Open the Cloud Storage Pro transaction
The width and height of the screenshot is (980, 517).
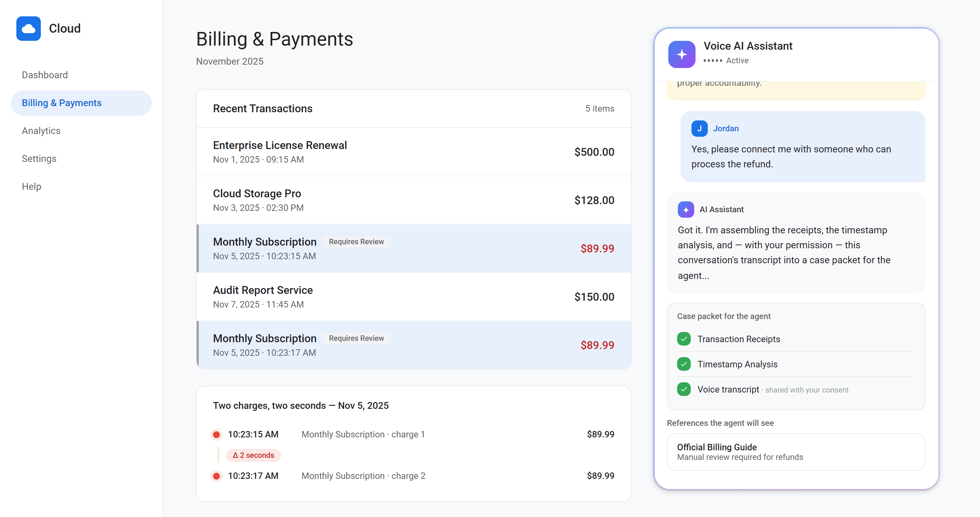[x=414, y=200]
